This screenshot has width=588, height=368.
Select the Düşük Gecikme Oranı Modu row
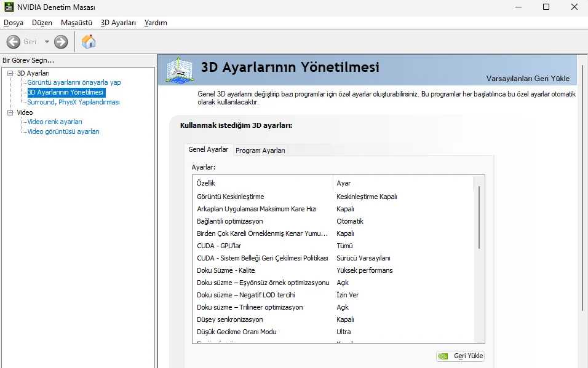[x=333, y=332]
